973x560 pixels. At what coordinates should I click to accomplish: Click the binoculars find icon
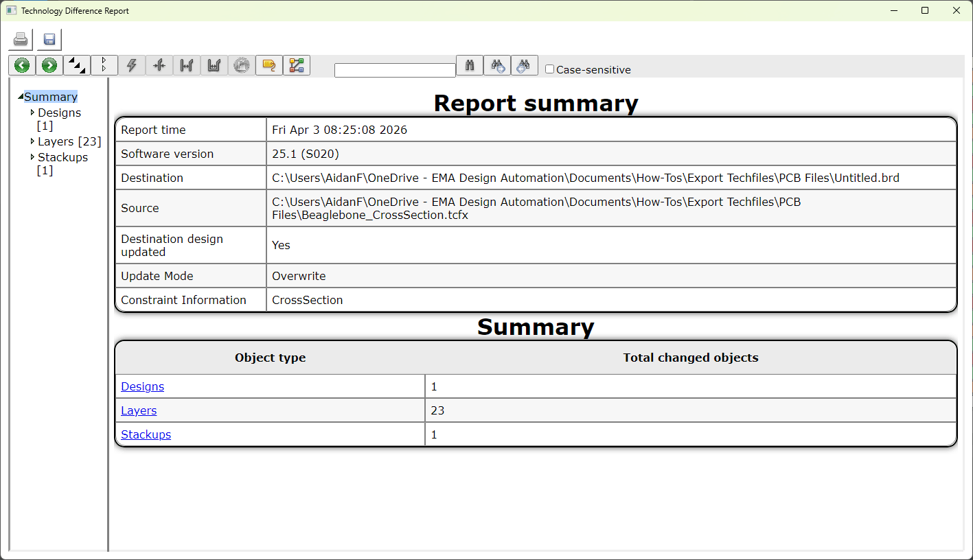470,65
